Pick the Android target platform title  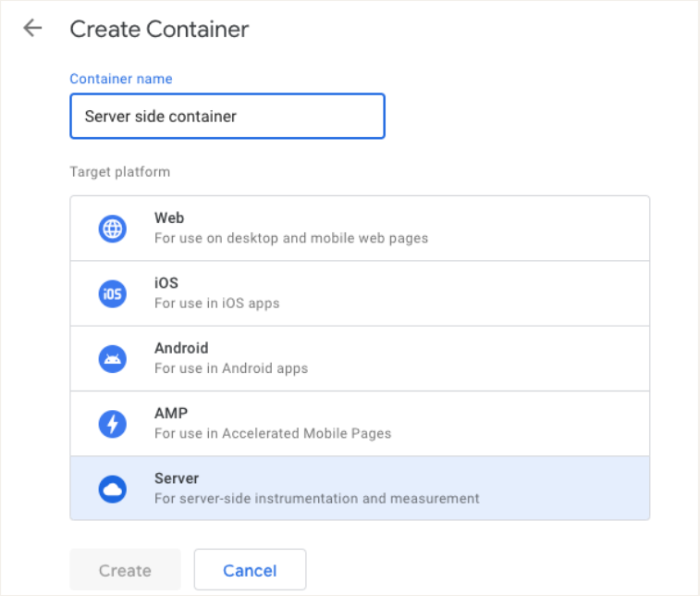click(181, 348)
